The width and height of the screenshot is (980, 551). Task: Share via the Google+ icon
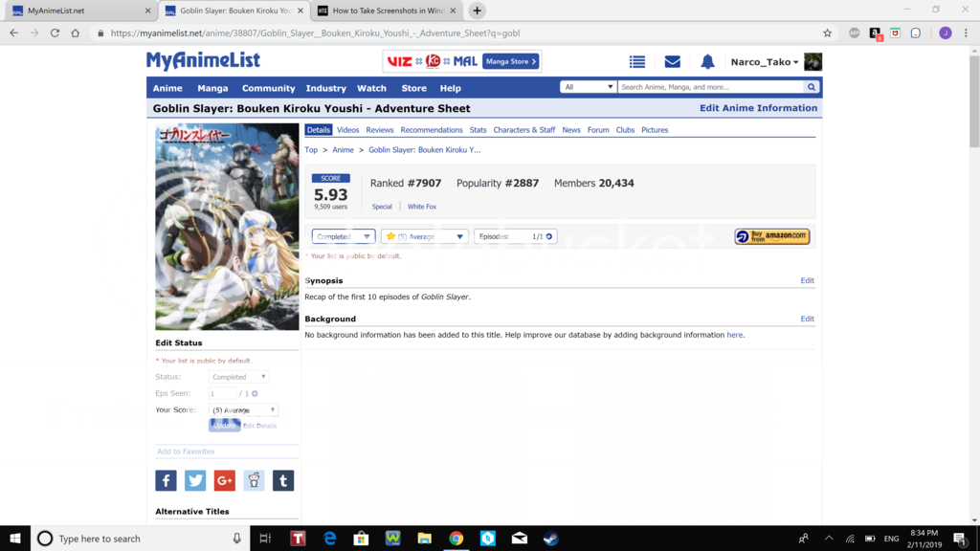click(224, 480)
